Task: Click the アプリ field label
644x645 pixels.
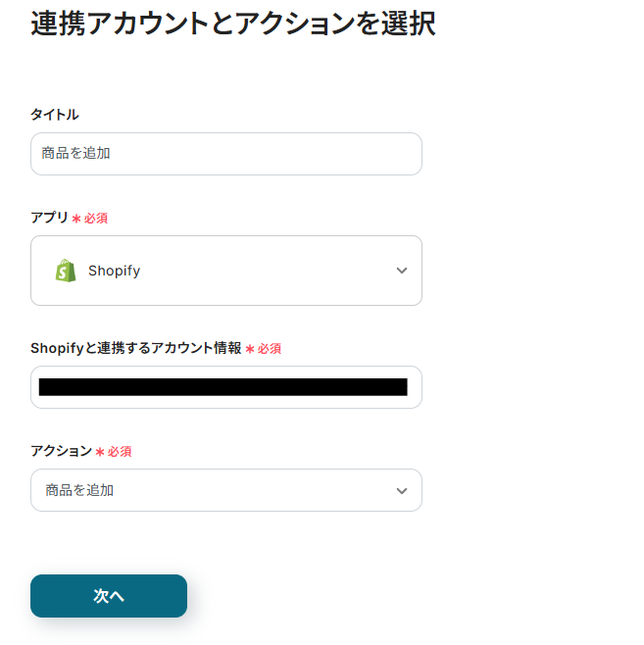Action: click(49, 218)
